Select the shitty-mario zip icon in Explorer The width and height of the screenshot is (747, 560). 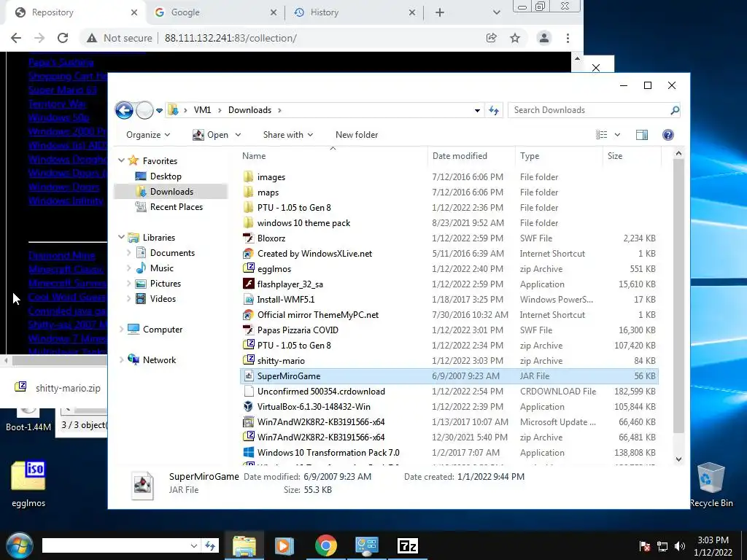pos(248,360)
